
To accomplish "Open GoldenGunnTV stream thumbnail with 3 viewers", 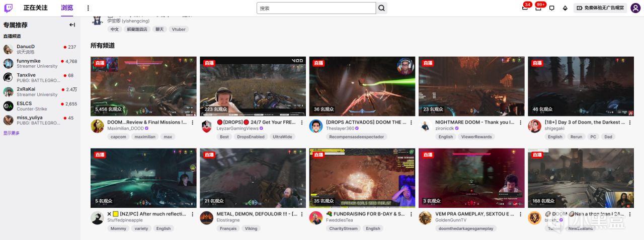I will pyautogui.click(x=471, y=178).
